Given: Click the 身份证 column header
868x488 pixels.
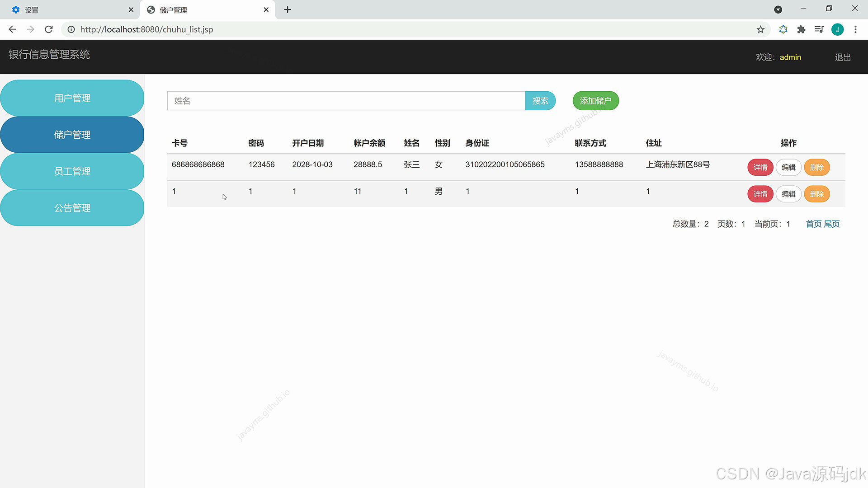Looking at the screenshot, I should click(x=477, y=143).
